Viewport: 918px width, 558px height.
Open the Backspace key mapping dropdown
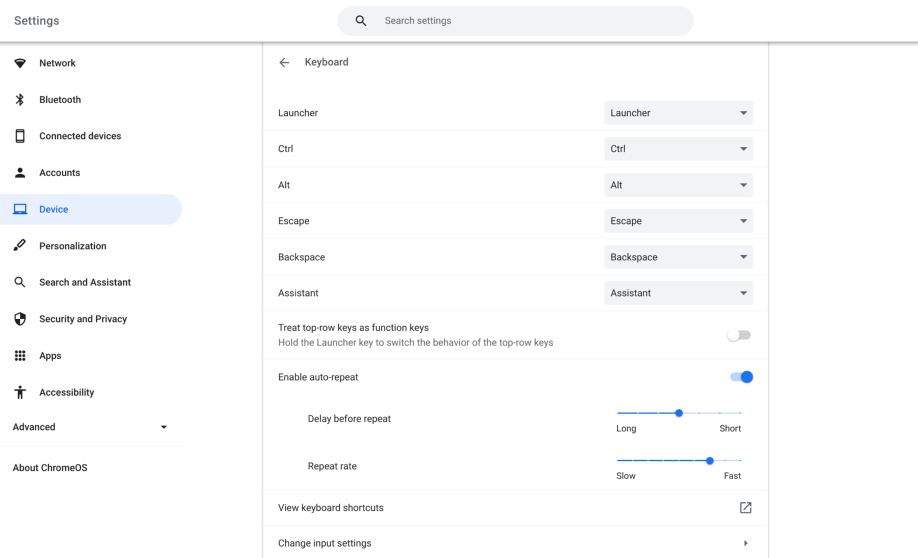pyautogui.click(x=679, y=257)
